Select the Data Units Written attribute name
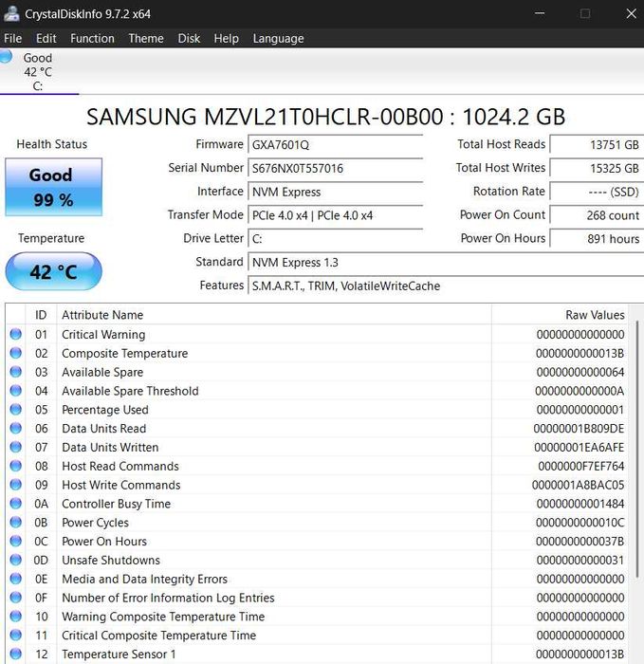The width and height of the screenshot is (644, 664). point(110,447)
